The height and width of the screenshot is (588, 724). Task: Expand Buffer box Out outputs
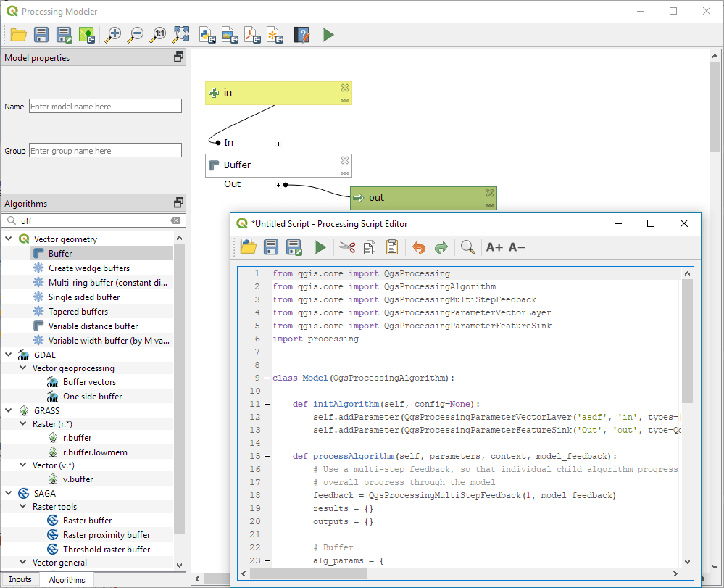[x=278, y=185]
